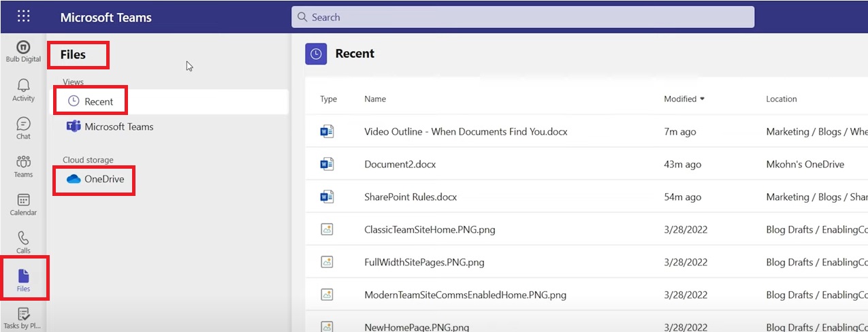This screenshot has height=332, width=868.
Task: Click the search magnifier icon
Action: coord(303,17)
